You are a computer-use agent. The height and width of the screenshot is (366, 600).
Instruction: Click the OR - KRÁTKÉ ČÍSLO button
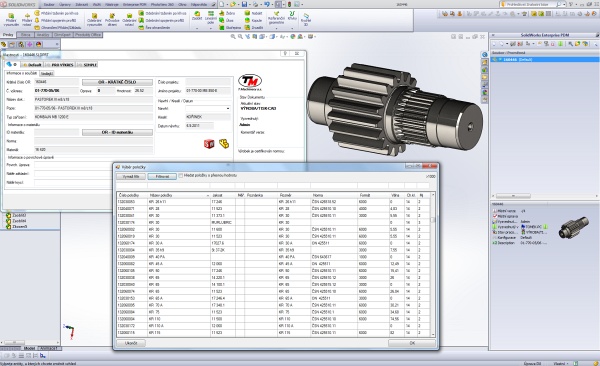[x=117, y=82]
